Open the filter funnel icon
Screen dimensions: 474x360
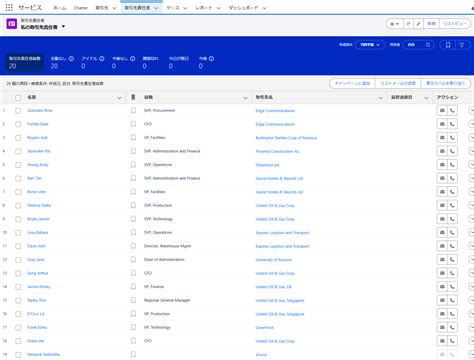[462, 45]
